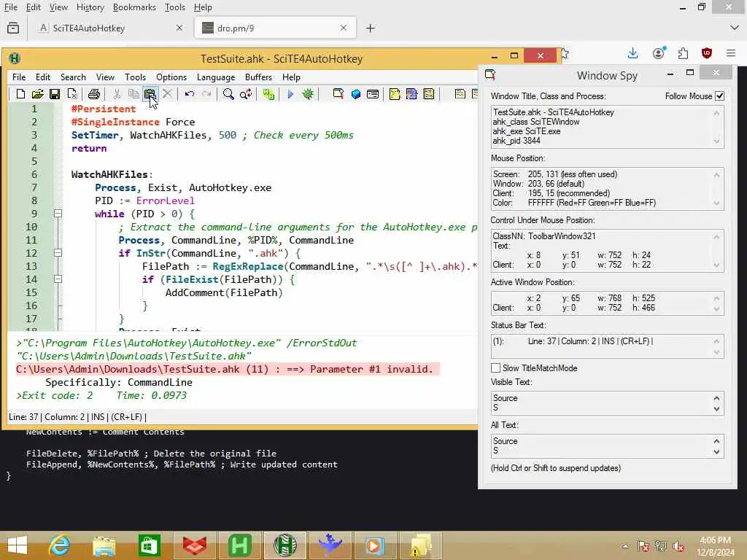Open SciTE Language menu
Screen dimensions: 747x560
(216, 77)
